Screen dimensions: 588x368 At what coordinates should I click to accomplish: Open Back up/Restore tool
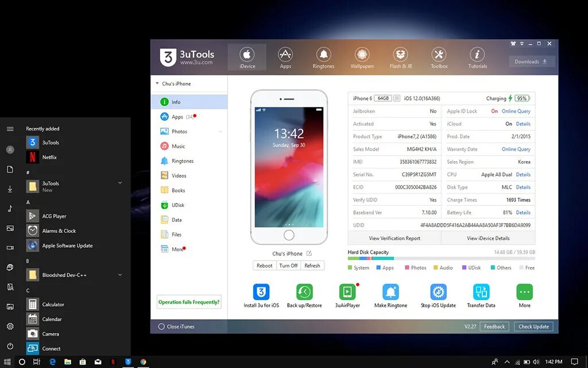[x=304, y=296]
